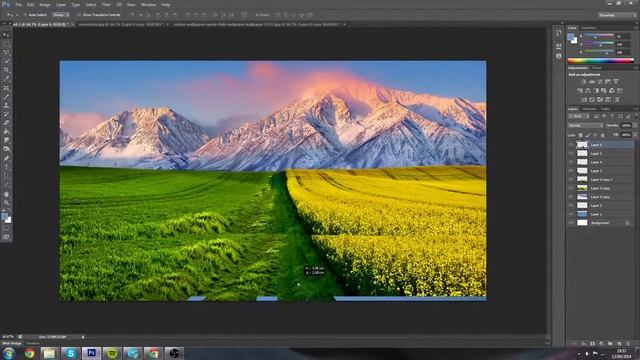Select the Spot Healing Brush tool
Screen dimensions: 640x360
(6, 88)
